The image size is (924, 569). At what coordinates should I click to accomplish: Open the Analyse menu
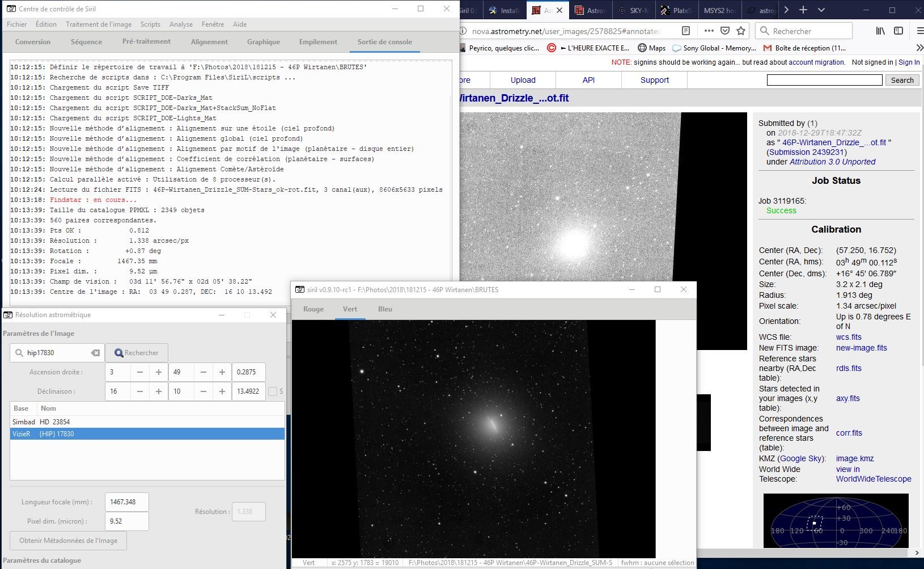click(181, 24)
